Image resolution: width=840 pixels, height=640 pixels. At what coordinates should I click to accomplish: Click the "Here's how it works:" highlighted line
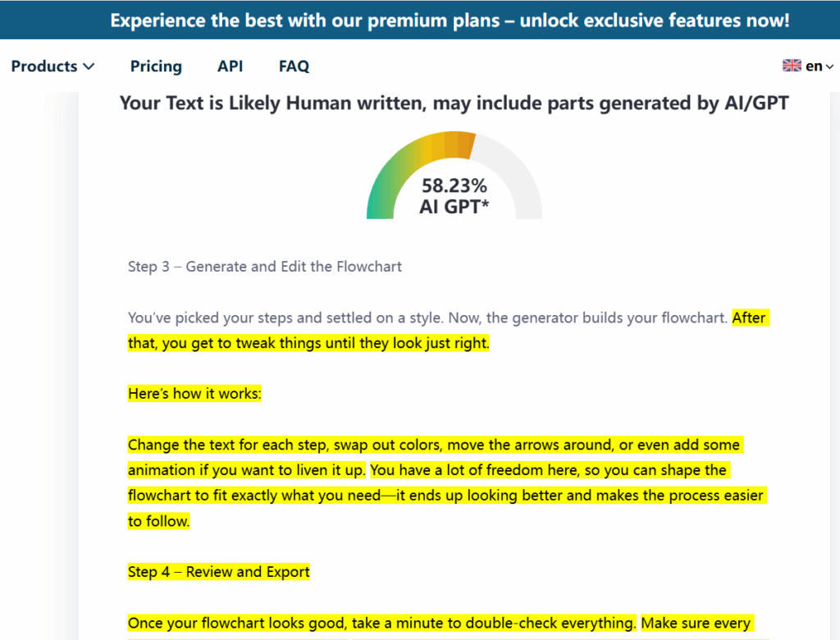194,393
